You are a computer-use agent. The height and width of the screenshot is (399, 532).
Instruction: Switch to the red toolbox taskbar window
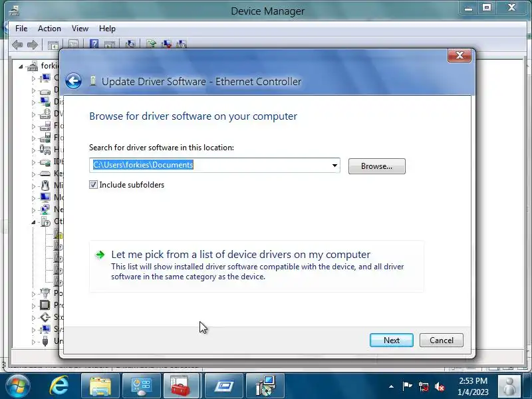[182, 386]
